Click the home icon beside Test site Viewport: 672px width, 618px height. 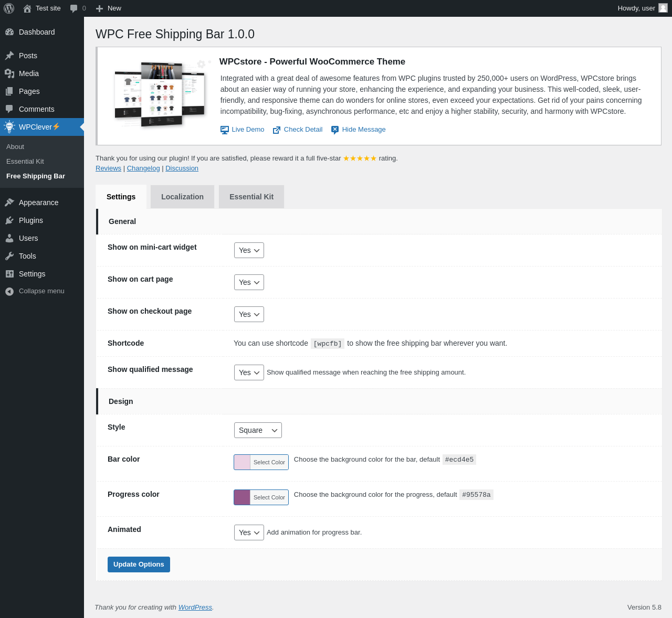click(27, 8)
